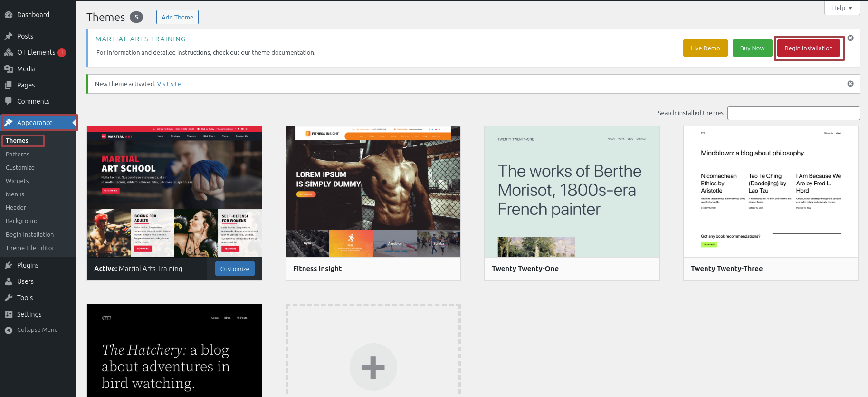Open Dashboard menu
Screen dimensions: 868x397
(x=38, y=15)
